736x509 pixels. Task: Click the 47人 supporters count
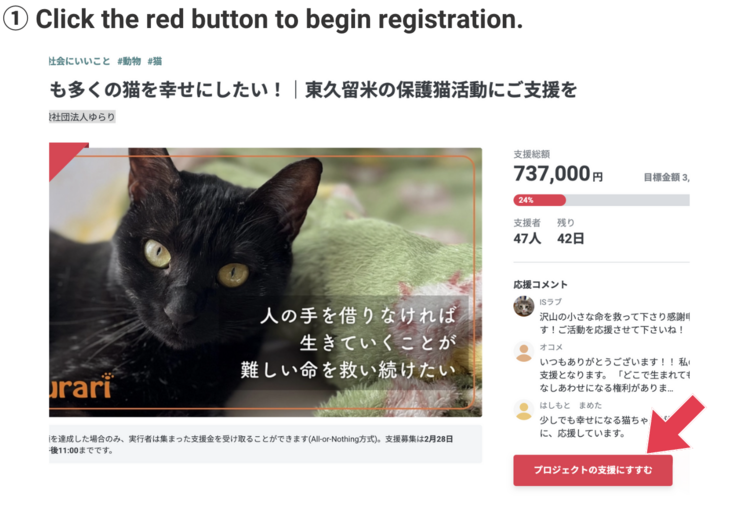coord(527,239)
